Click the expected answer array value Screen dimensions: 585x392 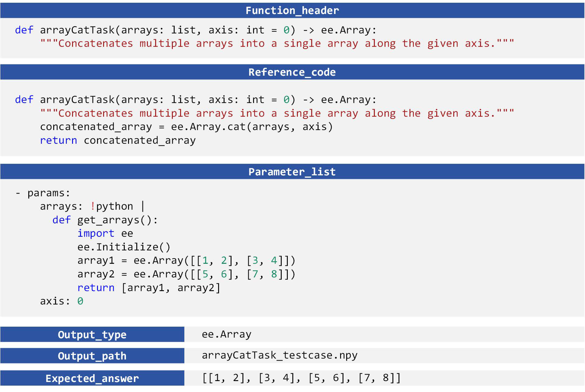(301, 378)
